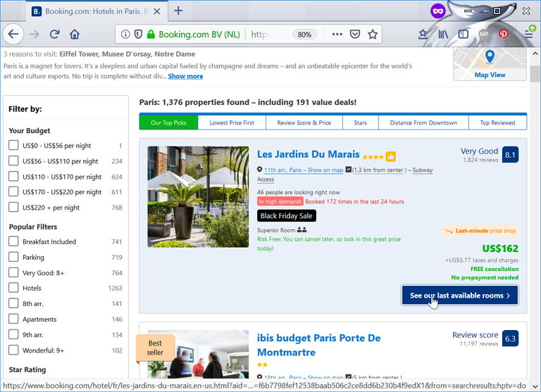This screenshot has height=392, width=541.
Task: Sort by Lowest Price First
Action: click(x=232, y=122)
